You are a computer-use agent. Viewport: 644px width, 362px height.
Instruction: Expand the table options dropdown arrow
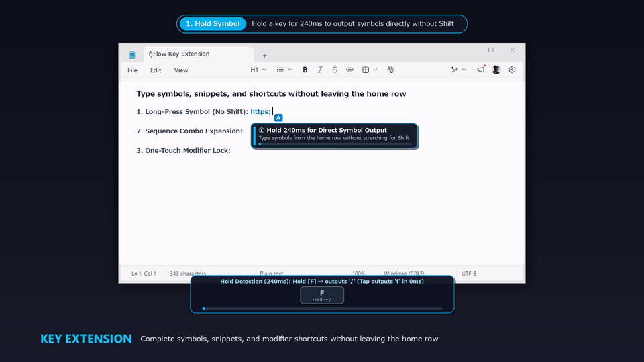pyautogui.click(x=375, y=70)
